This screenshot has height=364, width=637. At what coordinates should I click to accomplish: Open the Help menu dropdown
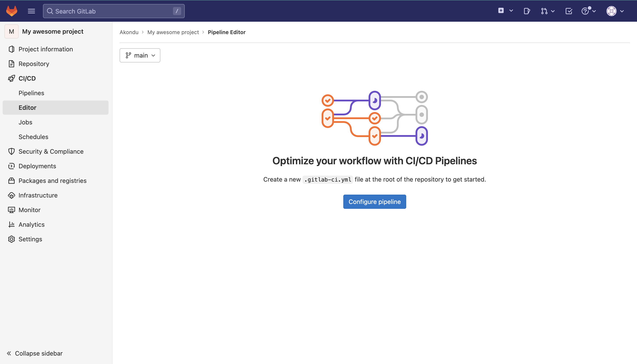point(588,11)
